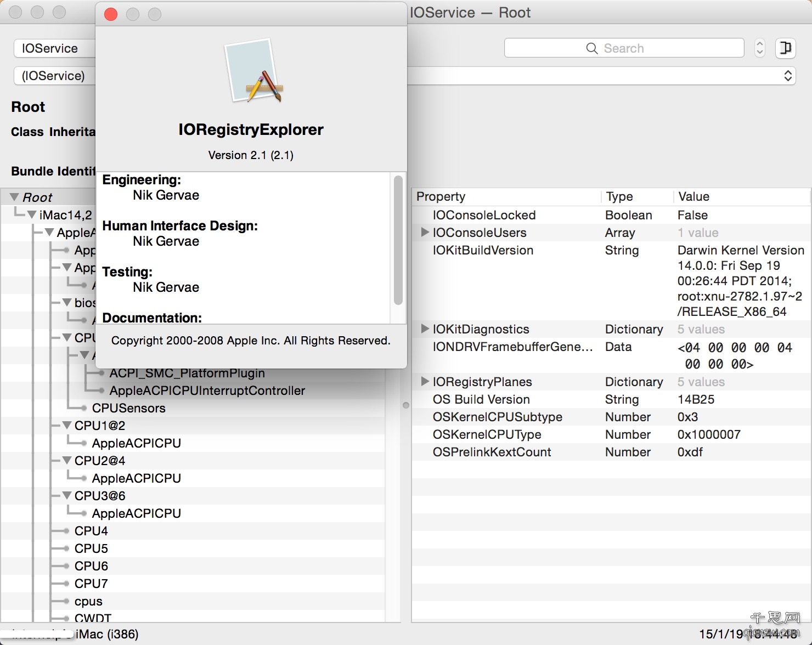Select the CPUSensors tree item
The image size is (812, 645).
click(x=129, y=408)
